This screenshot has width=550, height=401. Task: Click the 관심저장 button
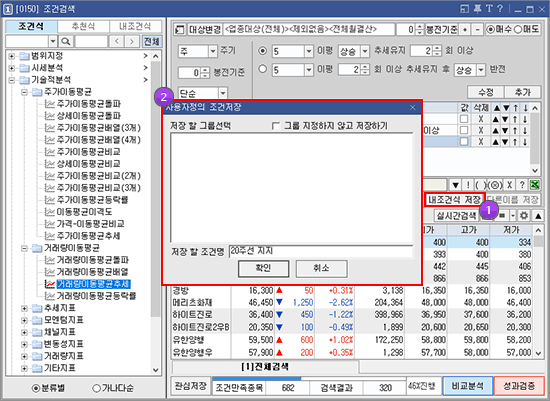(x=191, y=386)
